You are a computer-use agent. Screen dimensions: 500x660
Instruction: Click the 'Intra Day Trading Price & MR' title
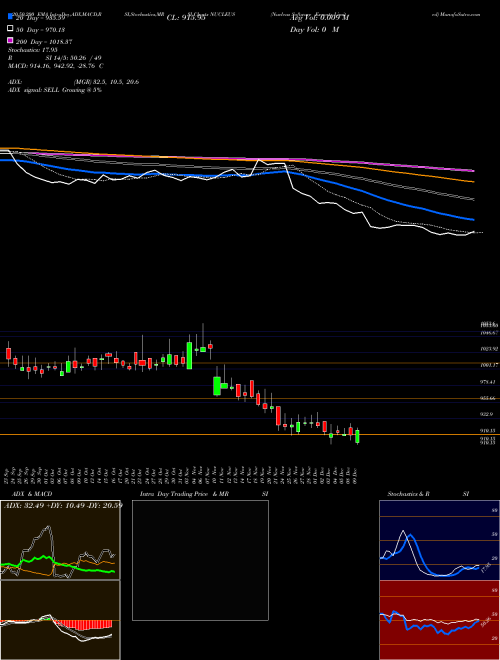tap(184, 494)
